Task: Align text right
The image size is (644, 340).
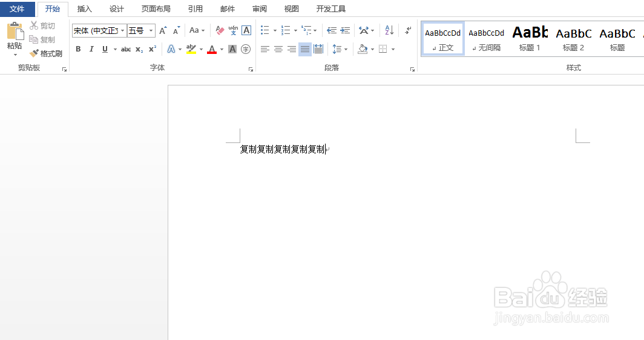Action: point(292,49)
